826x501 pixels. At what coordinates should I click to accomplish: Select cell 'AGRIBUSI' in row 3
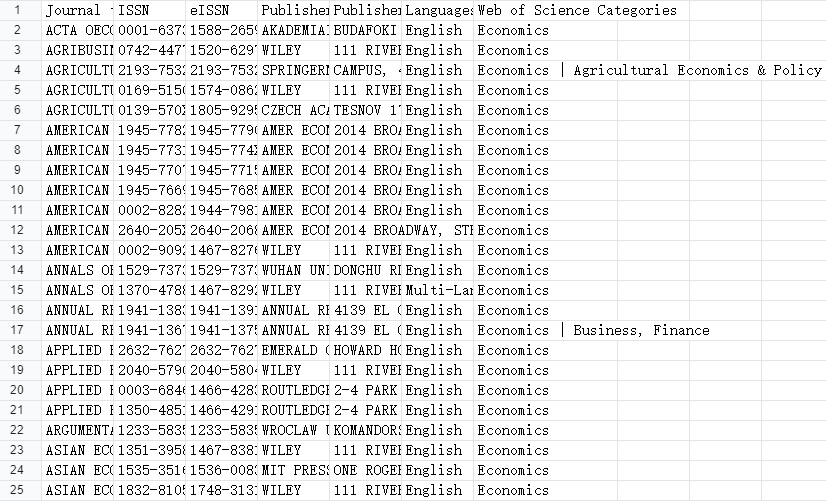(78, 50)
